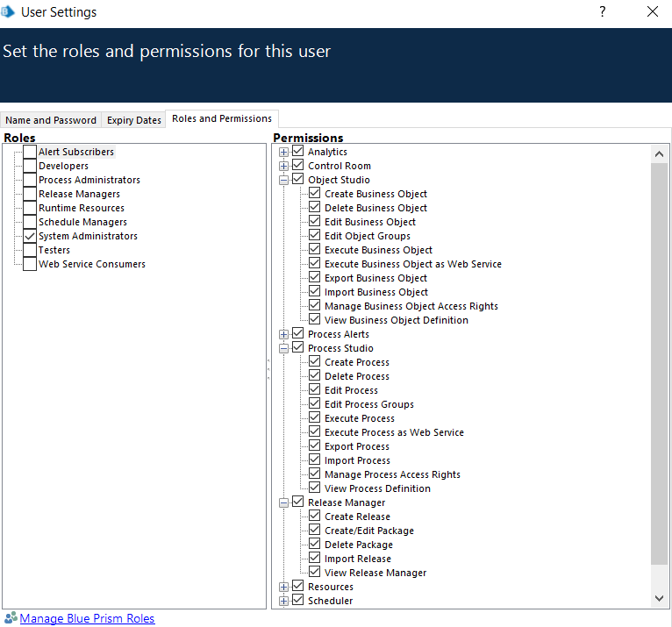Select Delete Process label
This screenshot has height=627, width=672.
357,376
